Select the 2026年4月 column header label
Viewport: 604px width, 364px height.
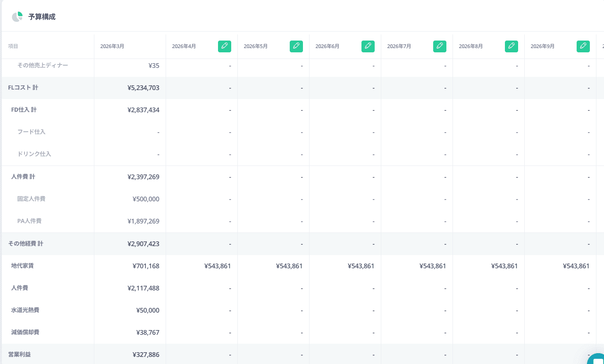184,46
